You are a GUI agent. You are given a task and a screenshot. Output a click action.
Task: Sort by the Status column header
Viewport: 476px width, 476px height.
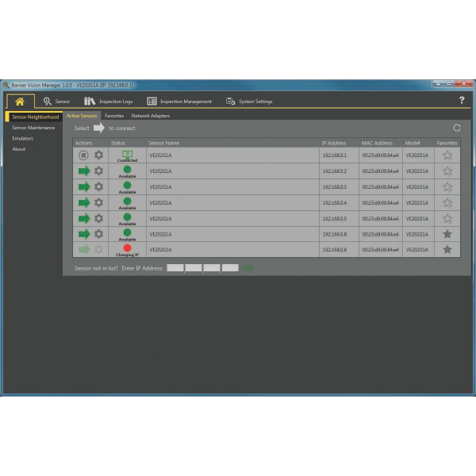point(117,143)
